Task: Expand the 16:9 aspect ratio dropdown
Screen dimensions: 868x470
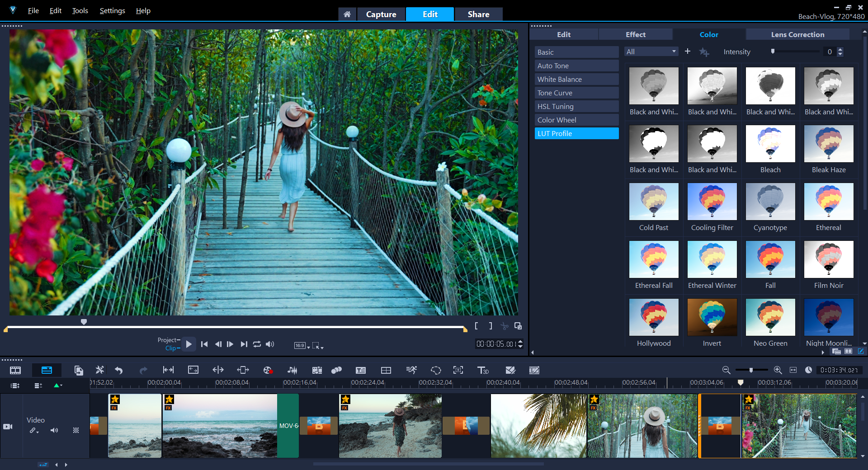Action: tap(302, 346)
